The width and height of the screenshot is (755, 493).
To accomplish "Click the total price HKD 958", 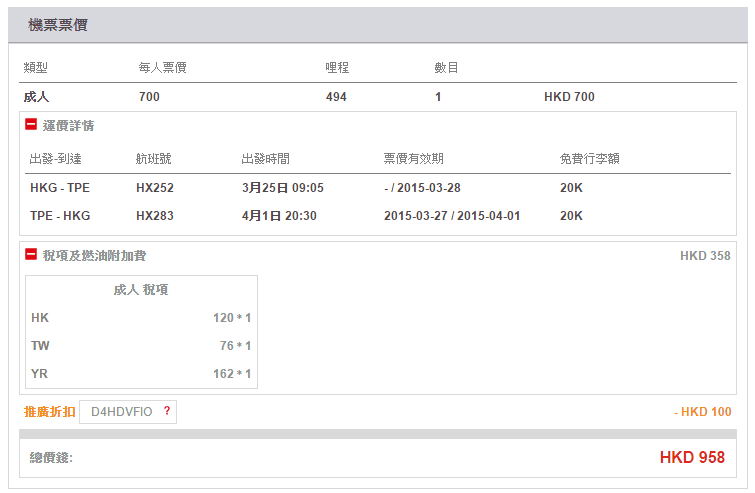I will coord(692,458).
